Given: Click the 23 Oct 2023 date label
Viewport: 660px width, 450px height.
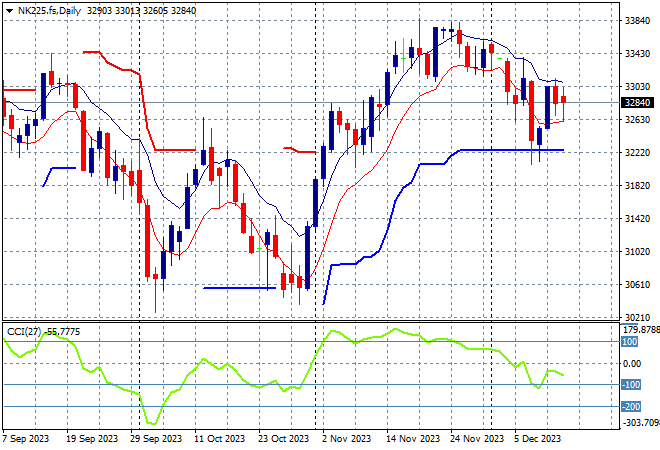Looking at the screenshot, I should tap(285, 438).
